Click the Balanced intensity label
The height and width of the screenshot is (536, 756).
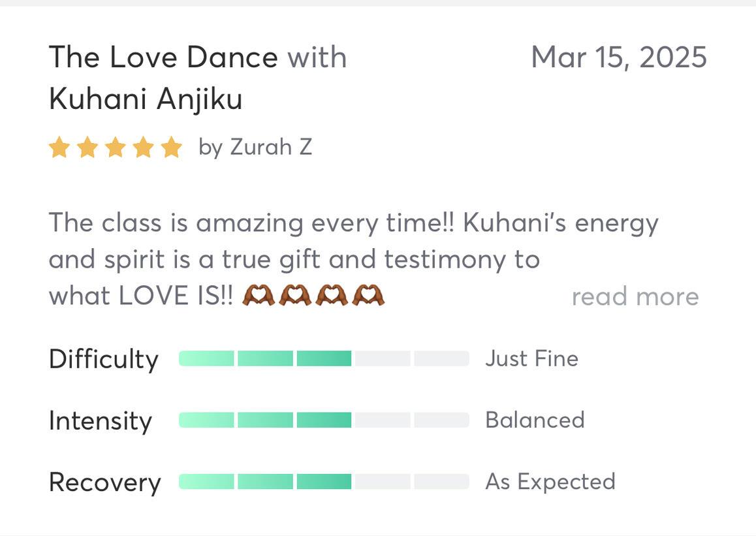535,420
